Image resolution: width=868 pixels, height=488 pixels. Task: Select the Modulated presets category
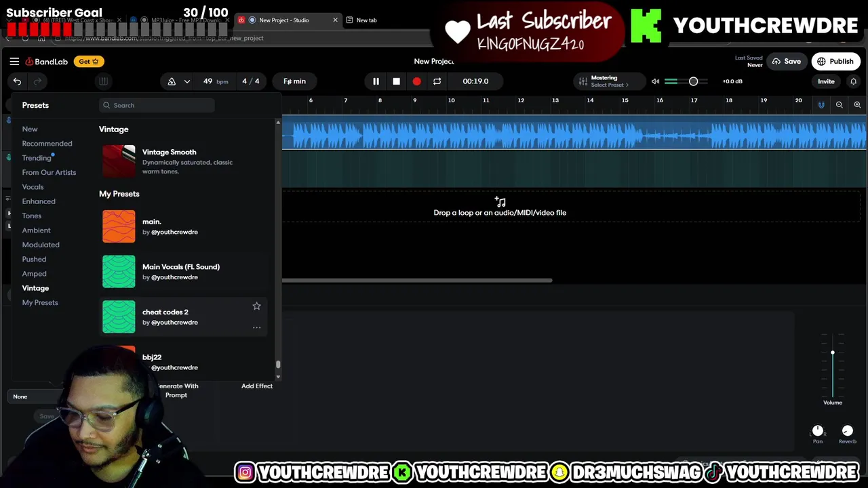pos(41,245)
